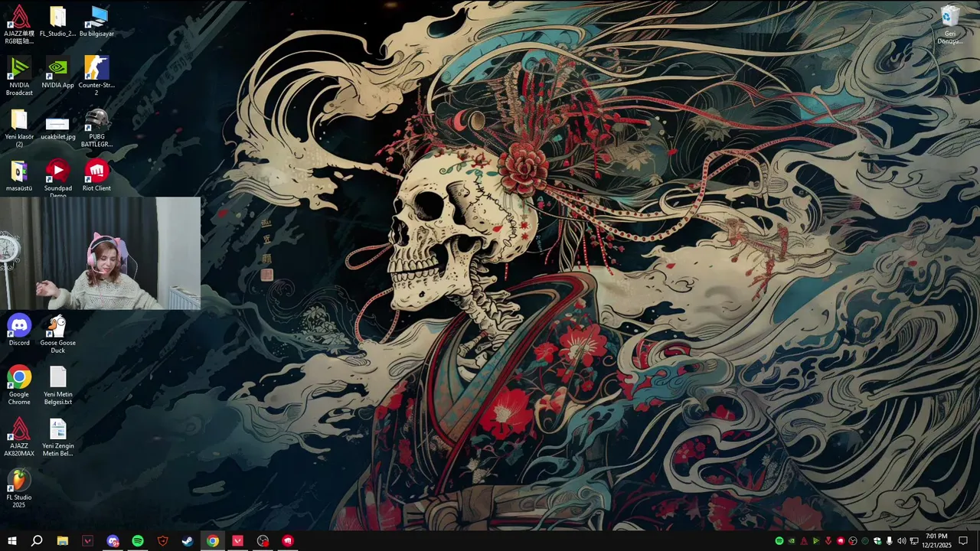Click the Riot Client tray icon
The width and height of the screenshot is (980, 551).
click(841, 541)
